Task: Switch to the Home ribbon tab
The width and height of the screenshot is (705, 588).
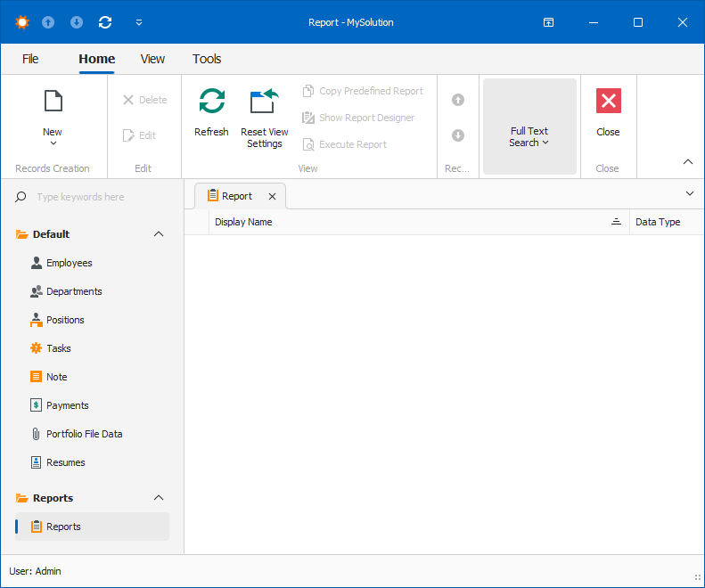Action: point(96,59)
